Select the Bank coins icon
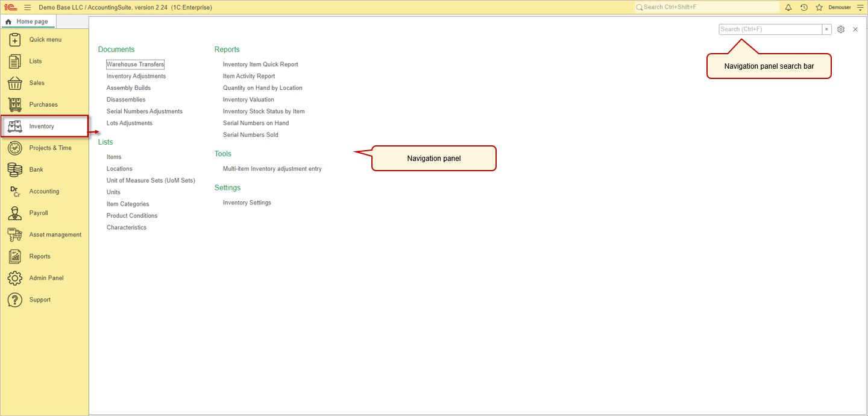This screenshot has height=416, width=868. click(14, 169)
